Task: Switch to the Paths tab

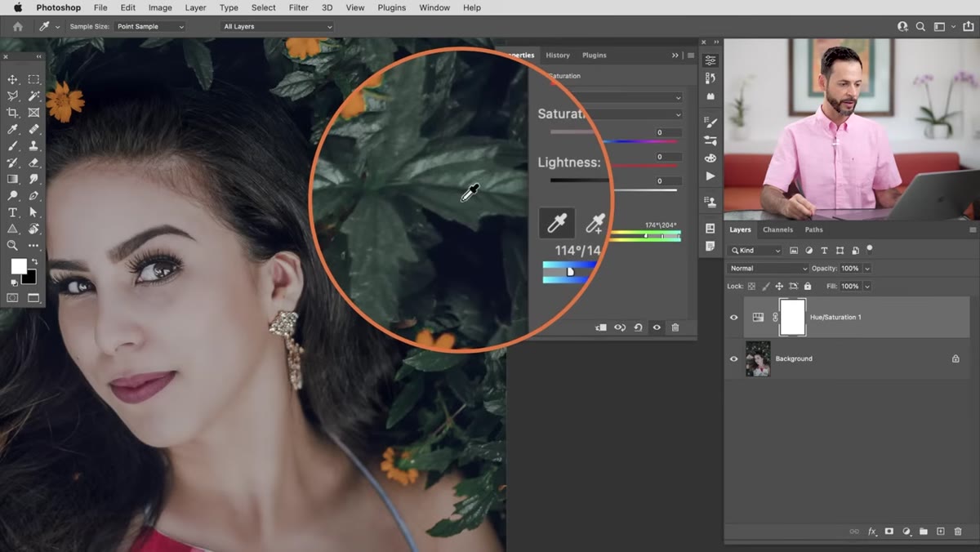Action: click(813, 230)
